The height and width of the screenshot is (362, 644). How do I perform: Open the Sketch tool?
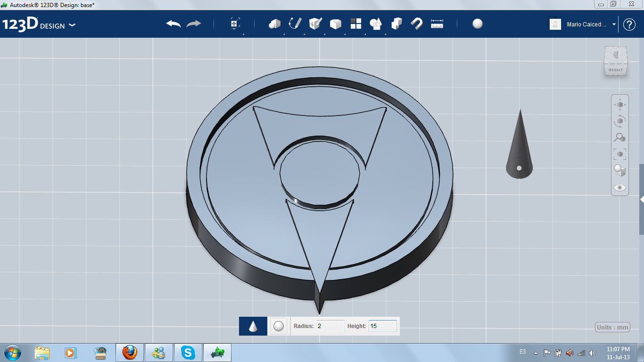pyautogui.click(x=295, y=24)
